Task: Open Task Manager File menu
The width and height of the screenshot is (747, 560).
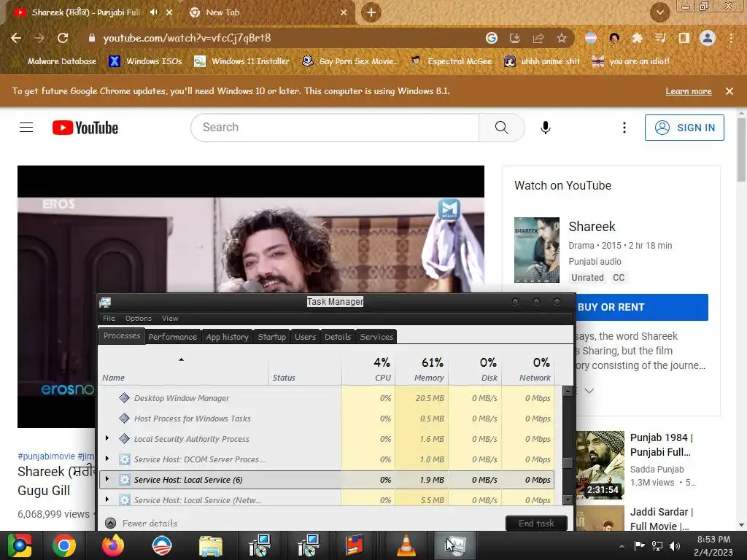Action: [x=109, y=318]
